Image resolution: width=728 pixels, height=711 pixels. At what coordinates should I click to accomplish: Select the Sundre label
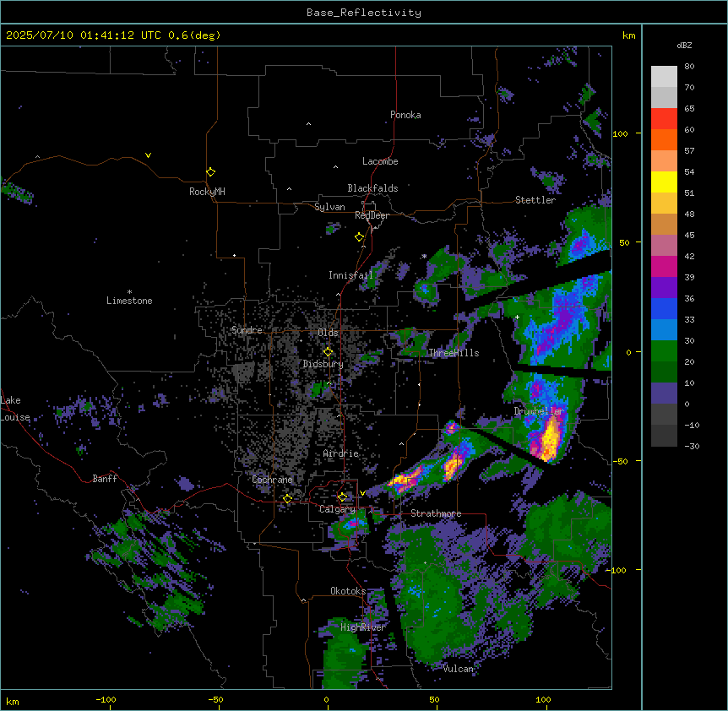(x=247, y=330)
